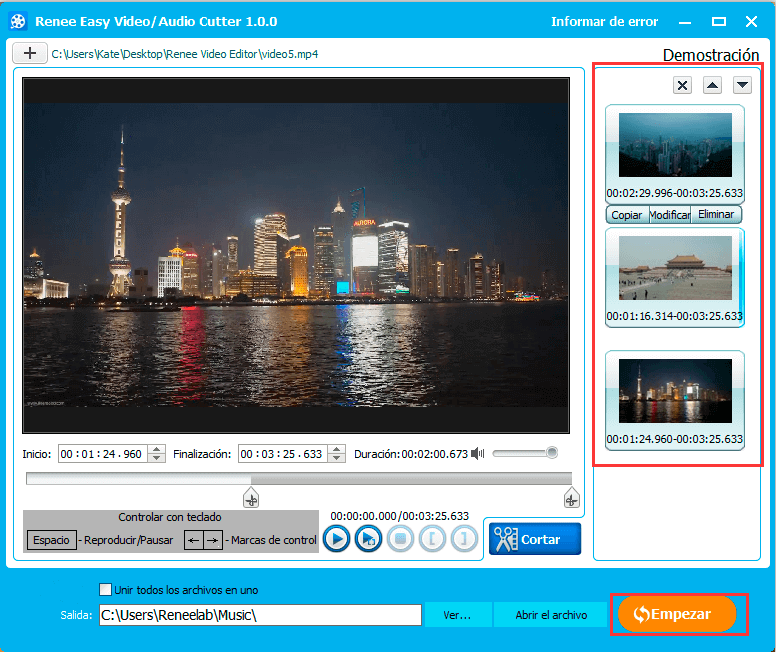Click Abrir el archivo button

(x=551, y=615)
